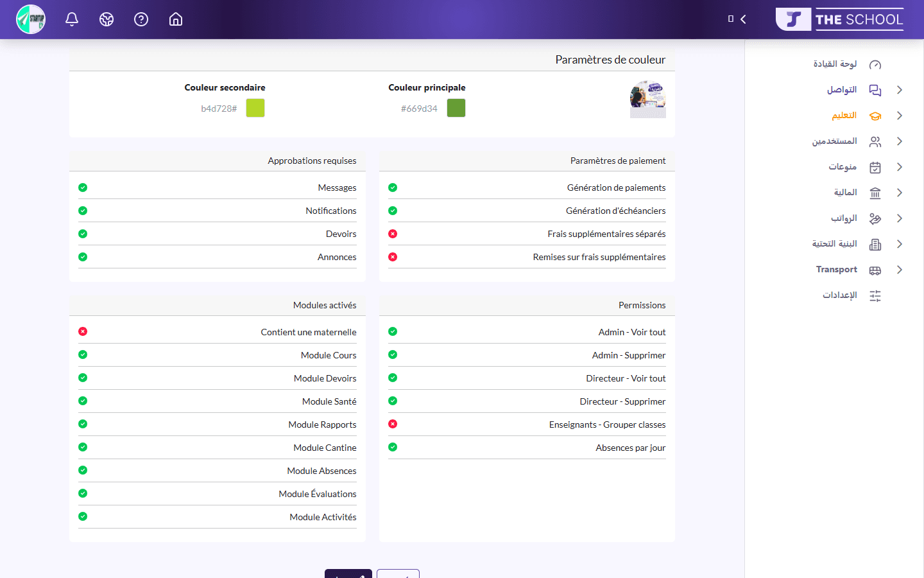
Task: Toggle the Messages approval status
Action: 83,188
